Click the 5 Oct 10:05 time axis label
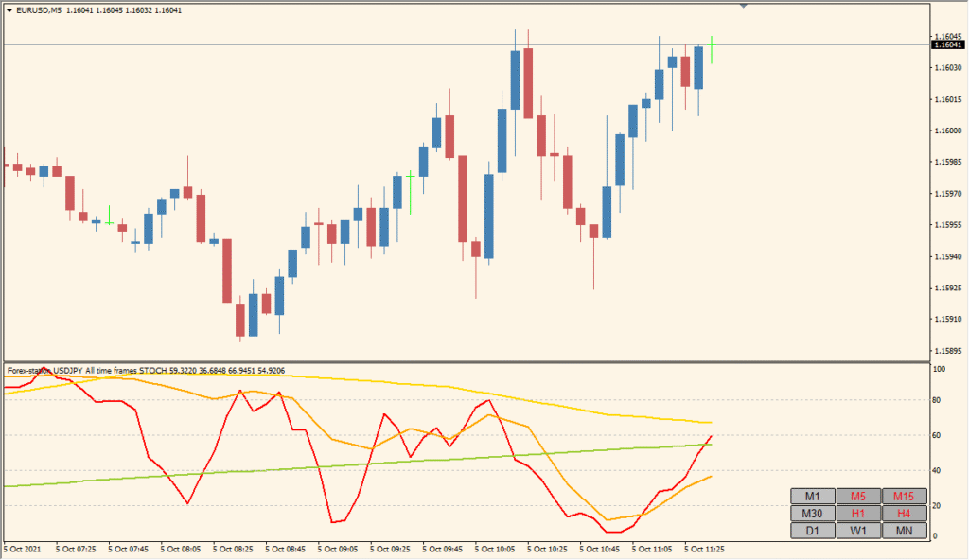The width and height of the screenshot is (969, 560). pyautogui.click(x=494, y=549)
